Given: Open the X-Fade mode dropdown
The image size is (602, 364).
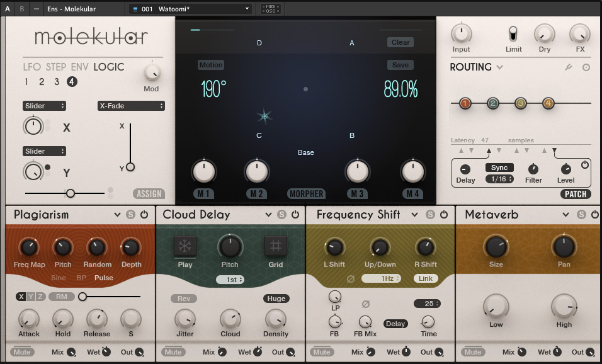Looking at the screenshot, I should (x=131, y=106).
